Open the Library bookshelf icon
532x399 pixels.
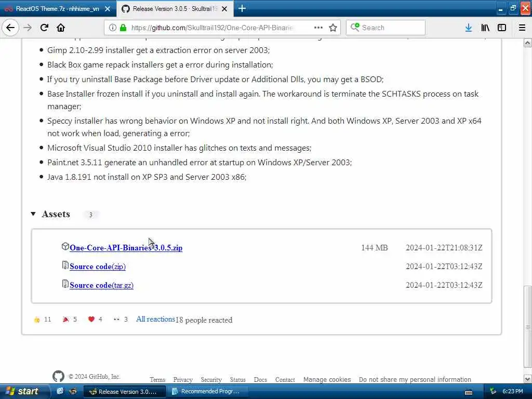click(x=485, y=28)
